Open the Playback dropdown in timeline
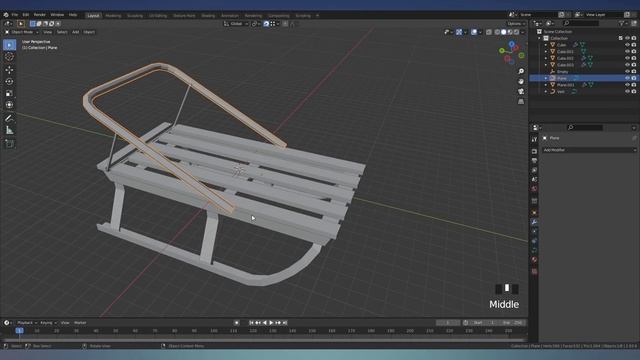Viewport: 640px width, 360px height. [27, 323]
